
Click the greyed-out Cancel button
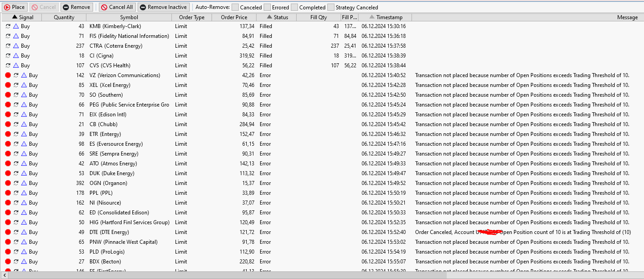point(44,7)
